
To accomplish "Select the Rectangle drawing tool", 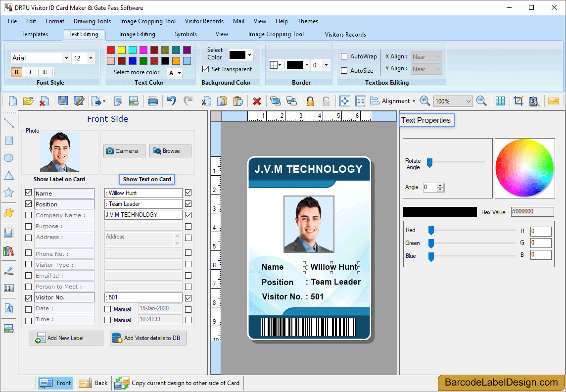I will 8,141.
